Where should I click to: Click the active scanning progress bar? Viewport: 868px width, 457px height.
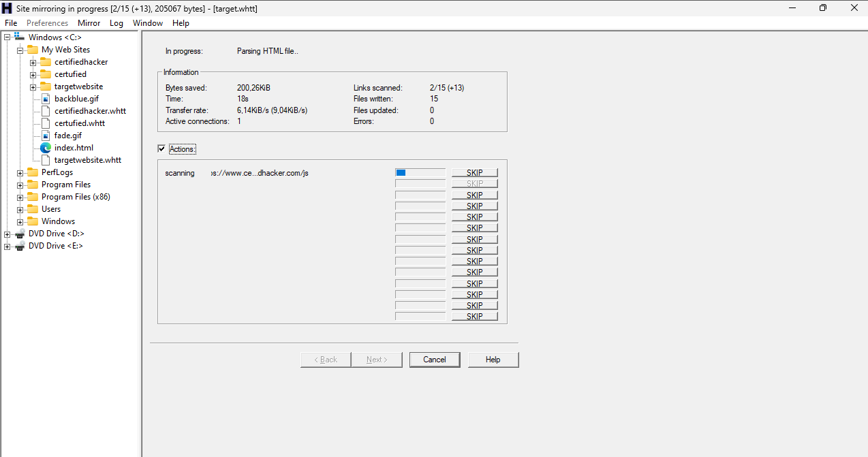click(x=420, y=172)
